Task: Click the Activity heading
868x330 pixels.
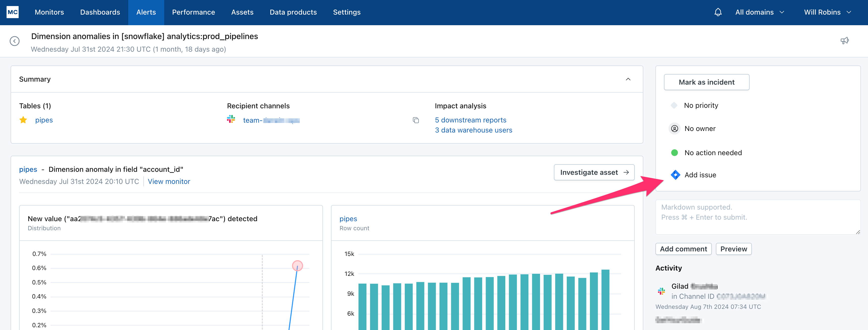Action: pos(669,268)
